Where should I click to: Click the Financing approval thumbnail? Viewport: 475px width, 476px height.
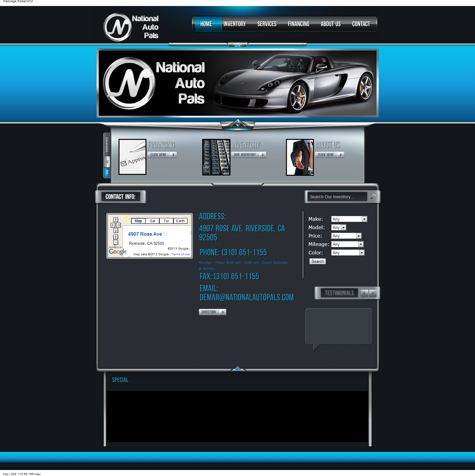[x=132, y=157]
